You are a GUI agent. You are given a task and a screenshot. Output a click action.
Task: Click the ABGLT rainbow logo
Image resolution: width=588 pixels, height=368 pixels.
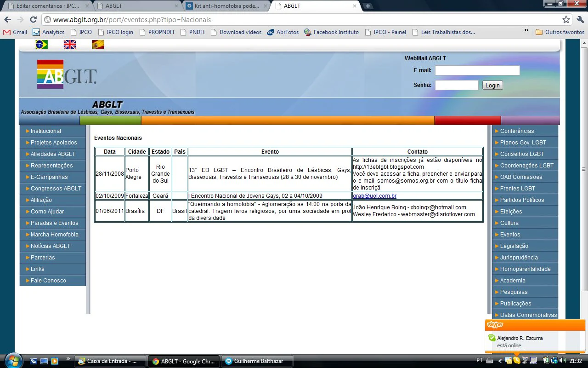click(67, 74)
